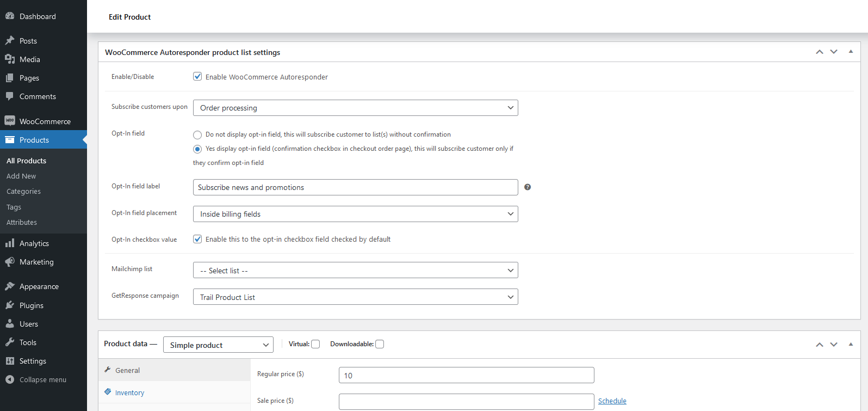Switch to the Inventory product data tab
Image resolution: width=868 pixels, height=411 pixels.
(129, 392)
